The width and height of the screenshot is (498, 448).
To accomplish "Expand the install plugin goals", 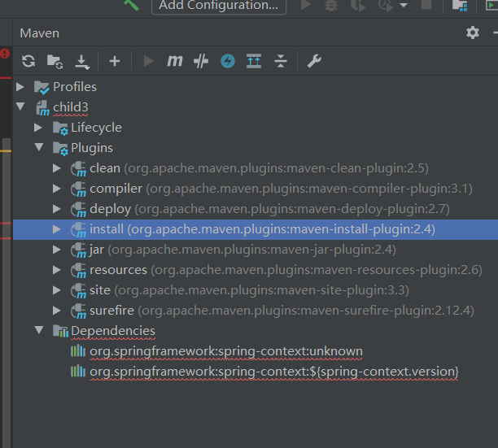I will tap(57, 229).
